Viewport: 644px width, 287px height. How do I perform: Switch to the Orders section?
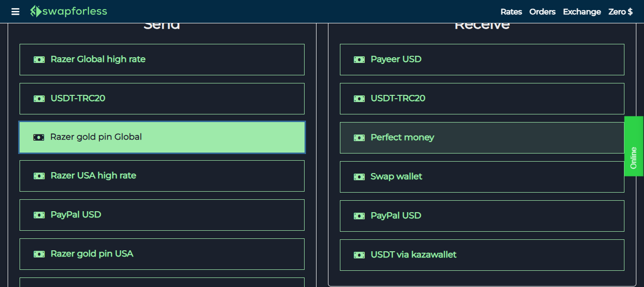542,11
